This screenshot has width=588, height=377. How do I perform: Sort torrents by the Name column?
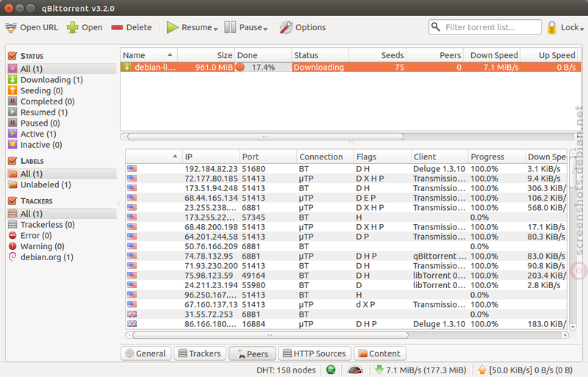tap(149, 55)
